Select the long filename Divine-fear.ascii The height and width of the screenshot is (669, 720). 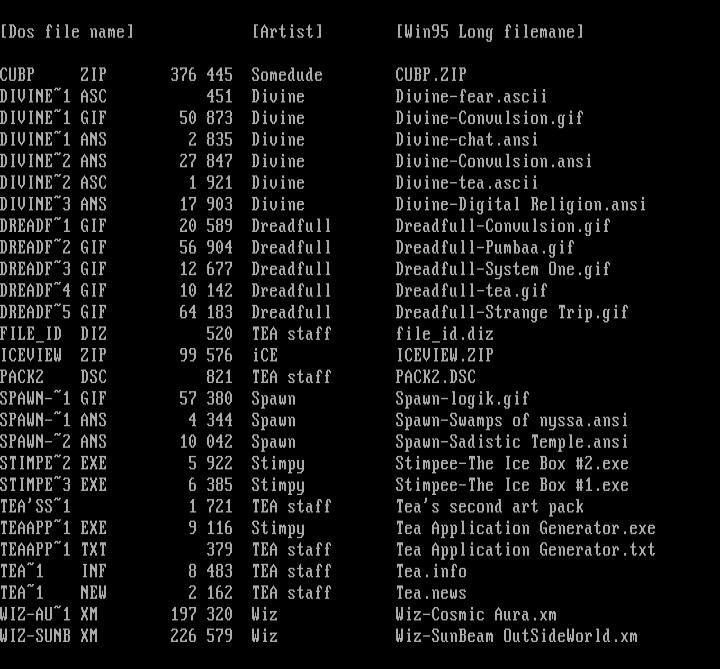471,97
